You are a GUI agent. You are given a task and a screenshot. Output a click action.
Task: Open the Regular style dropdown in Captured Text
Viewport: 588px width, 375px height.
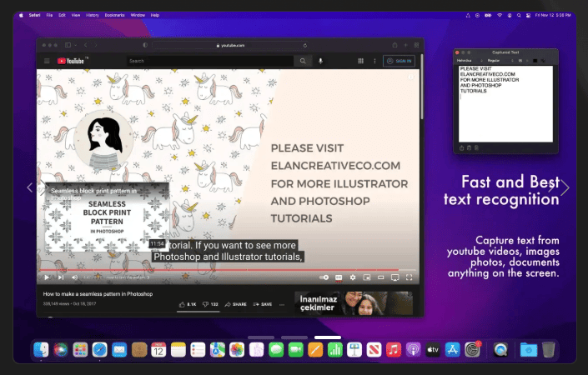coord(500,61)
